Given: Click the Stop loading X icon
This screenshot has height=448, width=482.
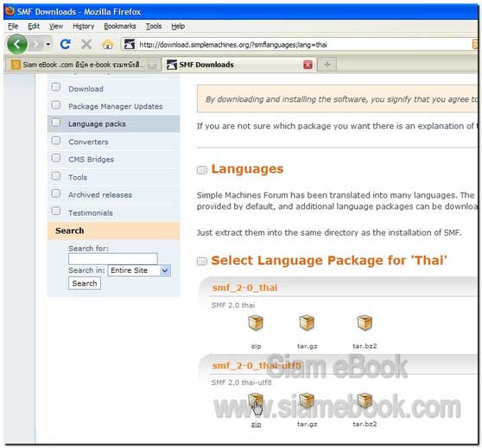Looking at the screenshot, I should pos(86,45).
